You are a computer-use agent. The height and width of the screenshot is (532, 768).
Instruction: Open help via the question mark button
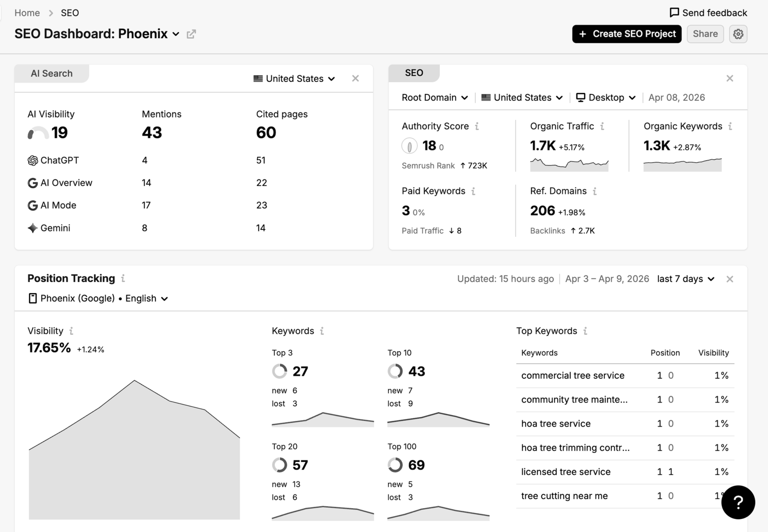pos(738,502)
